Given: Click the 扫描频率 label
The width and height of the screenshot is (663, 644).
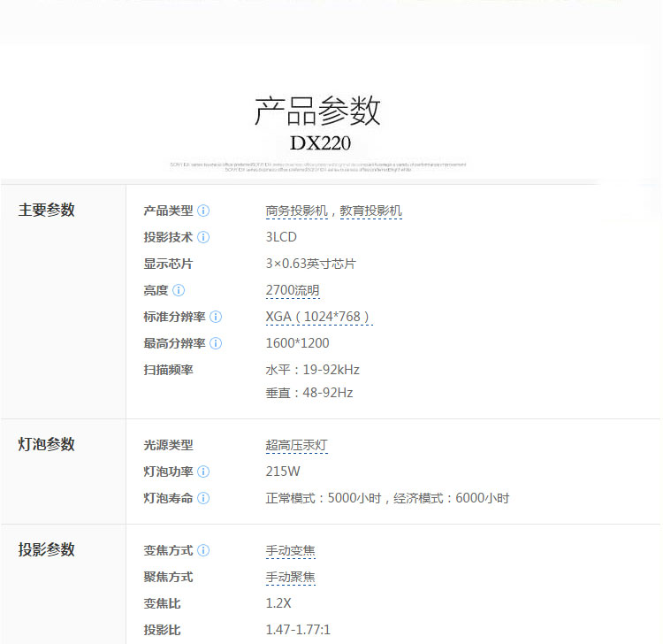Looking at the screenshot, I should tap(168, 370).
